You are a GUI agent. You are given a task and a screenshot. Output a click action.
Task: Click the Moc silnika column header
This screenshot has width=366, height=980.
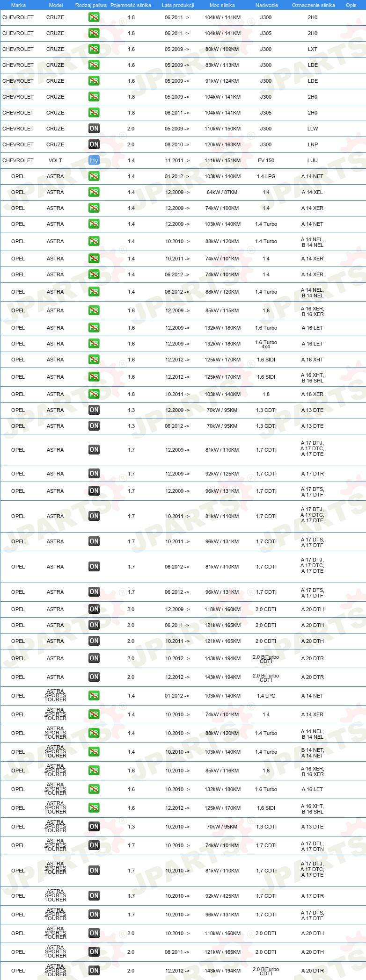222,5
